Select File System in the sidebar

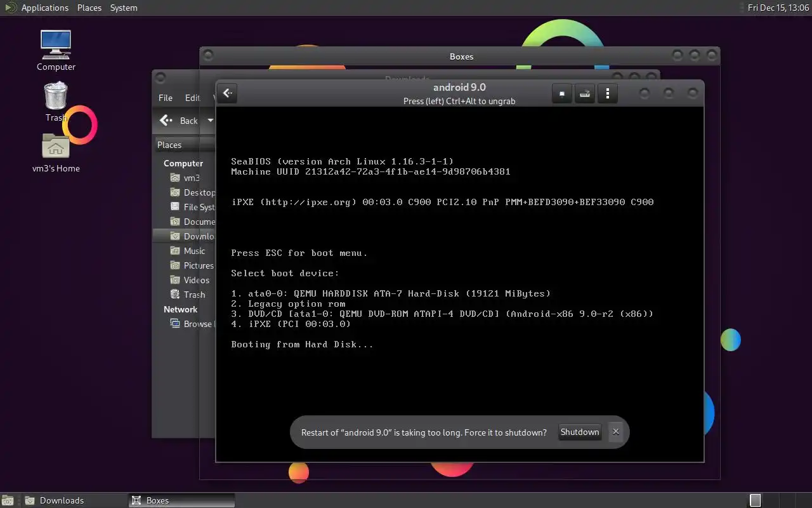pyautogui.click(x=192, y=207)
